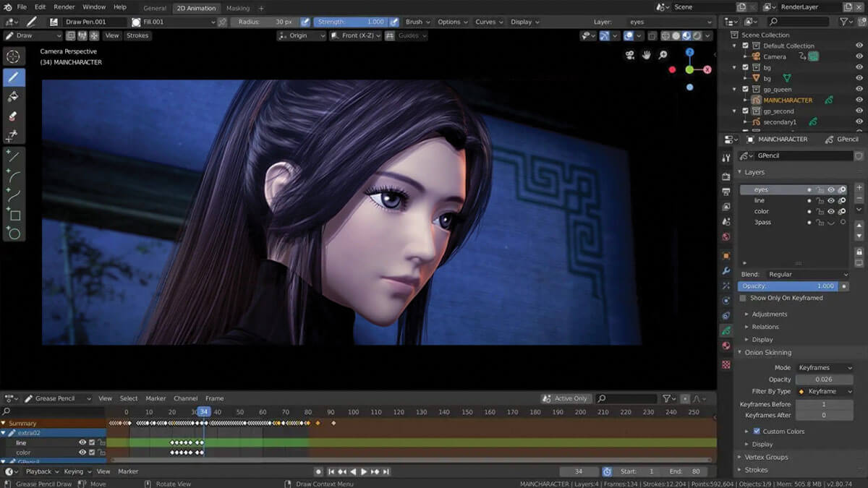Select the Circle primitive tool
Image resolution: width=868 pixels, height=488 pixels.
click(14, 233)
